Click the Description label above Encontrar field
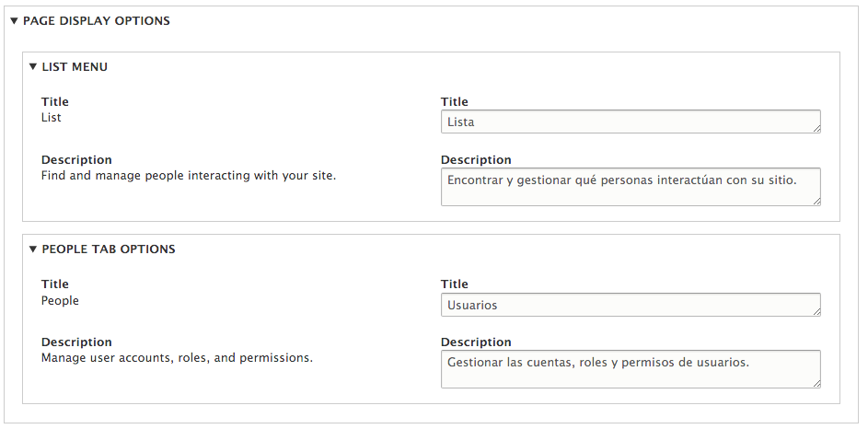The width and height of the screenshot is (868, 429). pyautogui.click(x=476, y=160)
